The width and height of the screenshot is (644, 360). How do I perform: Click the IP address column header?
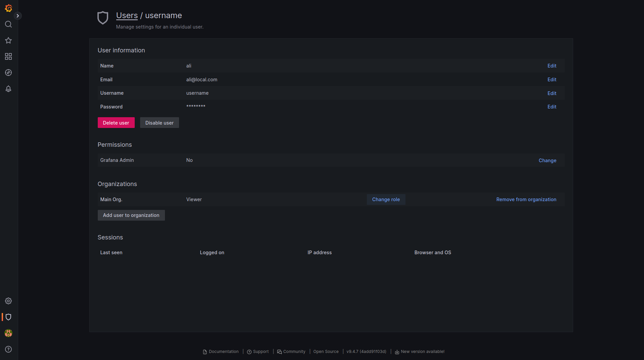click(319, 253)
